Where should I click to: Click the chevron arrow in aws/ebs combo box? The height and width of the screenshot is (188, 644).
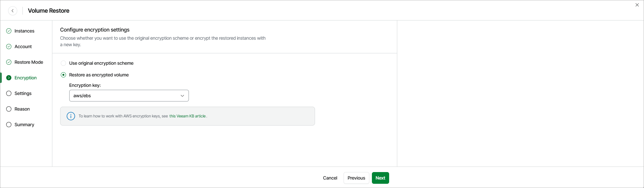tap(182, 96)
